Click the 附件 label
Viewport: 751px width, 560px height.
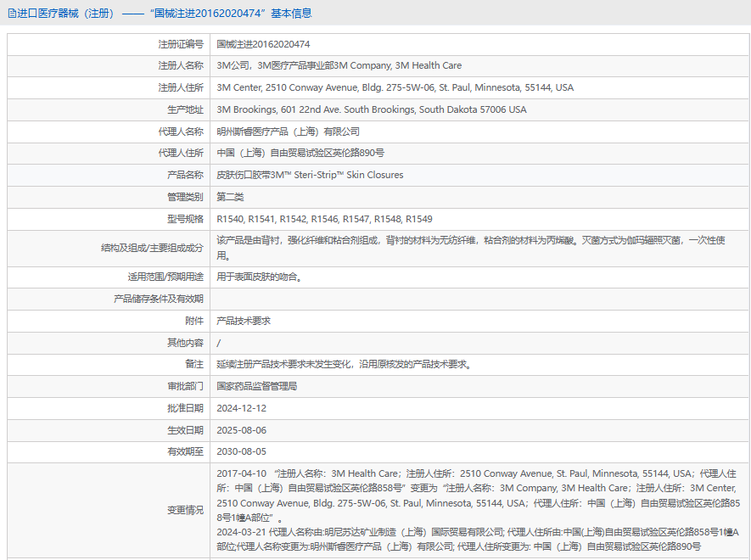(x=194, y=321)
